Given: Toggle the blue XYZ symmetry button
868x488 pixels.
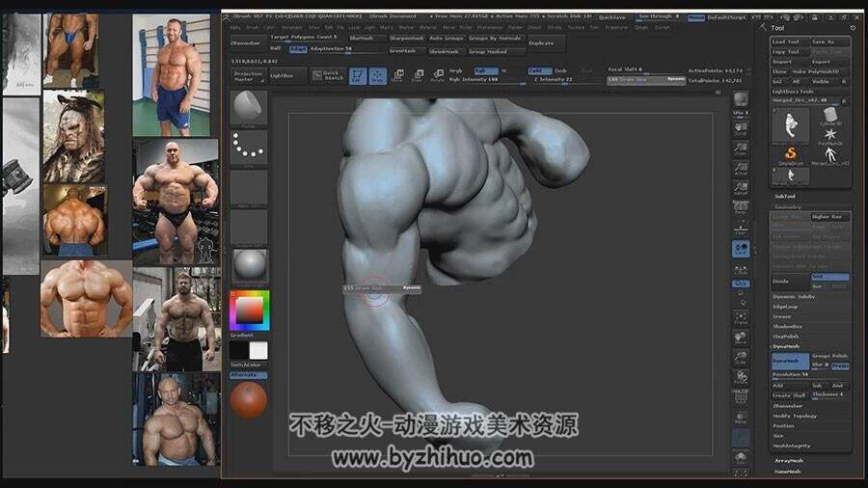Looking at the screenshot, I should pos(741,284).
